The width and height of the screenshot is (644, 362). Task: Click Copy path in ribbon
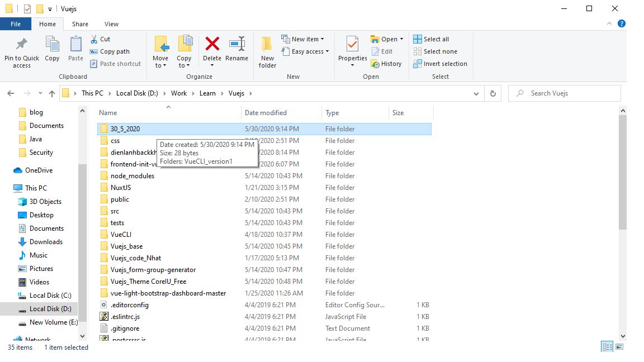pos(110,51)
